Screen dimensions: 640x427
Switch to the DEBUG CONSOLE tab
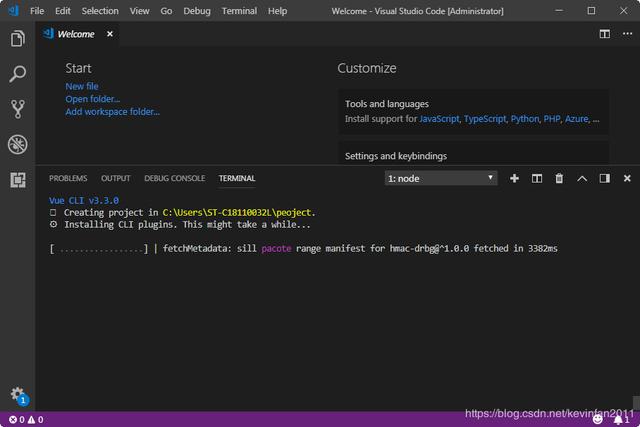click(x=174, y=178)
